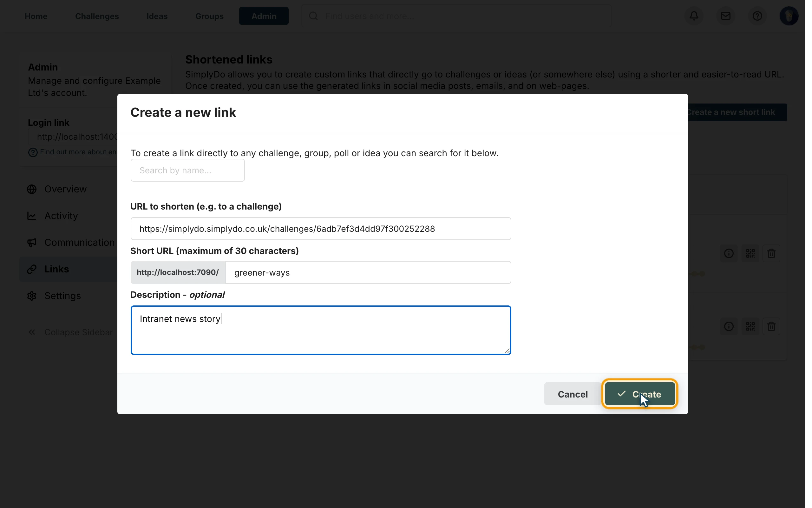Click the Overview globe icon
Screen dimensions: 812x508
pos(32,189)
